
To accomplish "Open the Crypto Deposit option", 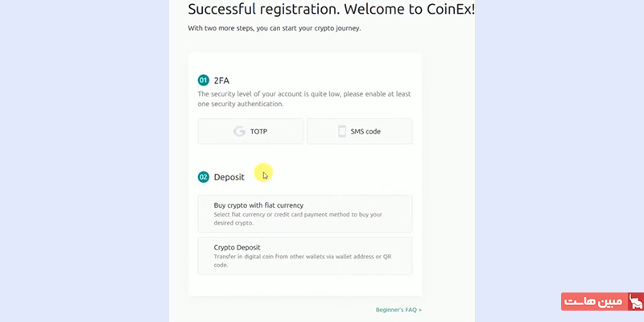I will pyautogui.click(x=304, y=256).
